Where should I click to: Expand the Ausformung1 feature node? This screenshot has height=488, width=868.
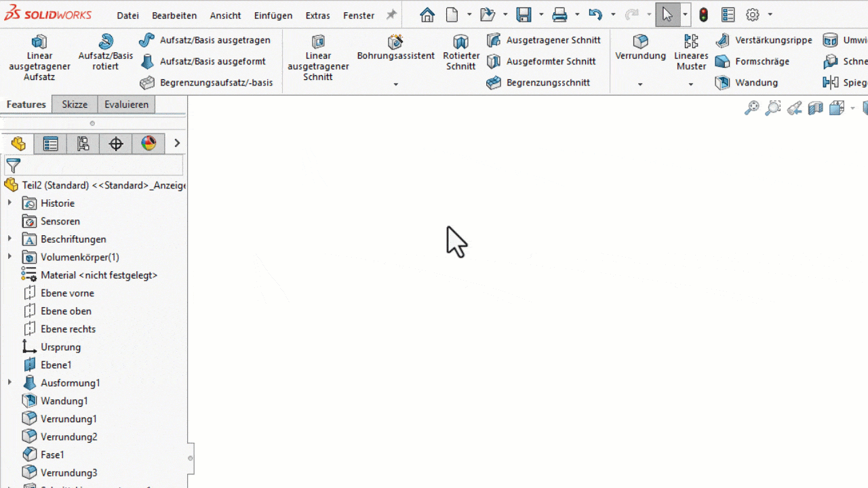coord(9,382)
